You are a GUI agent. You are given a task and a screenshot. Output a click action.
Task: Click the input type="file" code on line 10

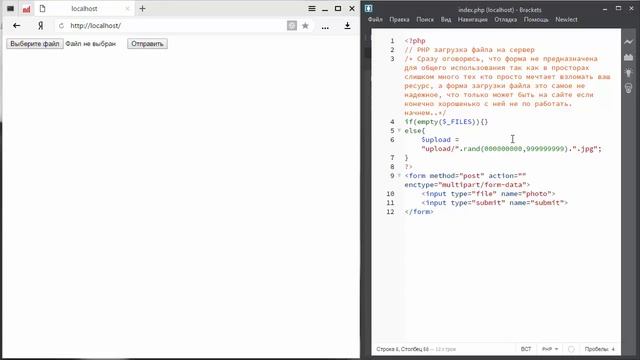pos(488,193)
